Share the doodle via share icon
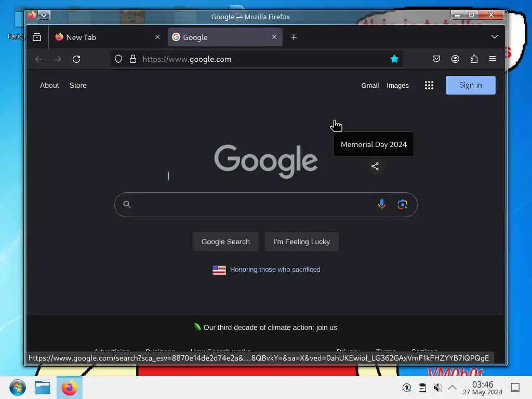Viewport: 532px width, 399px height. [375, 166]
